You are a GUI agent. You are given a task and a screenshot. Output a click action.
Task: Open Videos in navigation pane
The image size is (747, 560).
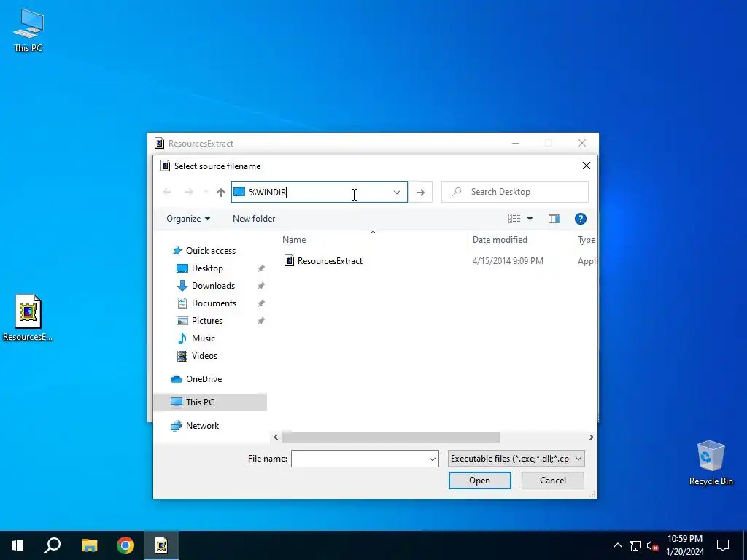(204, 356)
